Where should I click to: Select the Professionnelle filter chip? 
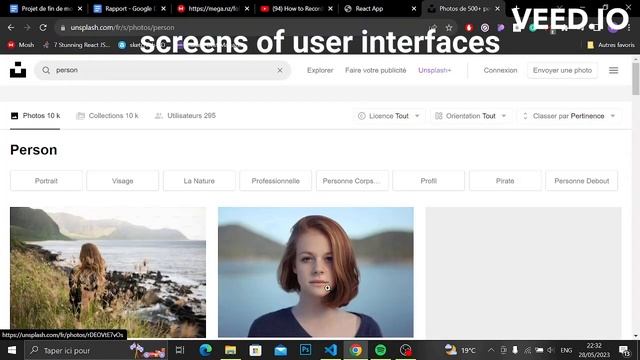pyautogui.click(x=276, y=181)
